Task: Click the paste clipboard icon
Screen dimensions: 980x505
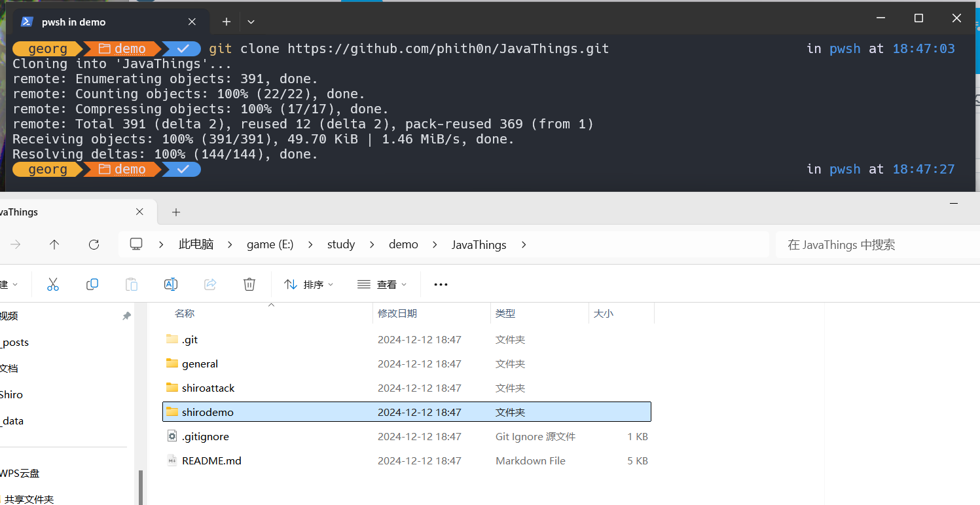Action: [132, 284]
